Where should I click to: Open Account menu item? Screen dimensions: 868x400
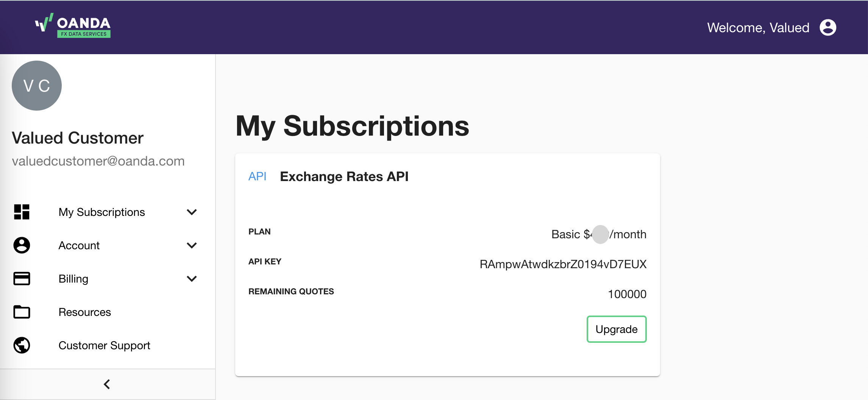point(108,245)
